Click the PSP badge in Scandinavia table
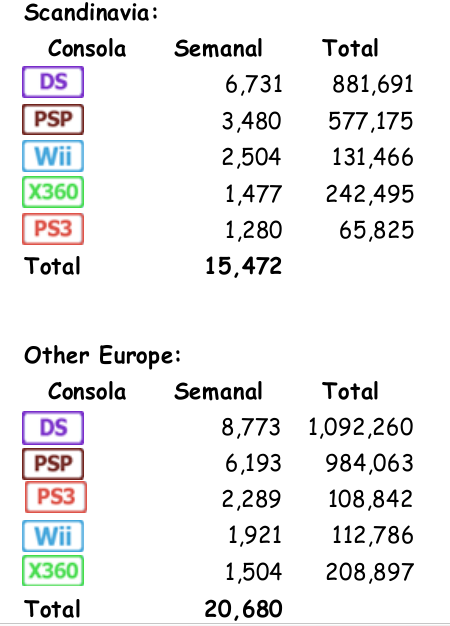 (x=53, y=119)
